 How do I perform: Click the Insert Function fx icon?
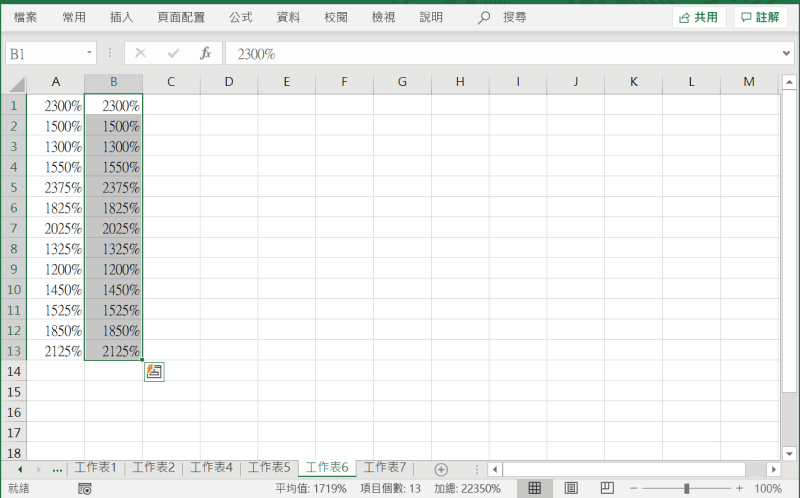click(x=205, y=53)
